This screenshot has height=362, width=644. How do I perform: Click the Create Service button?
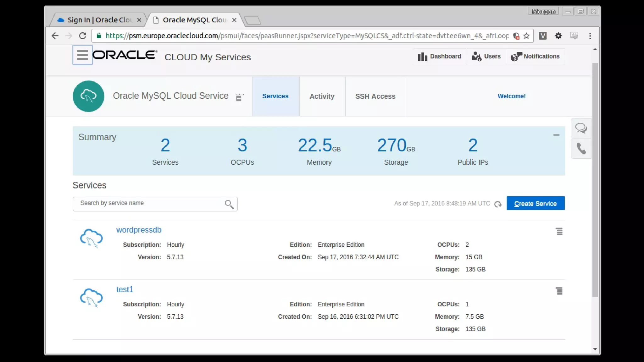(x=535, y=203)
